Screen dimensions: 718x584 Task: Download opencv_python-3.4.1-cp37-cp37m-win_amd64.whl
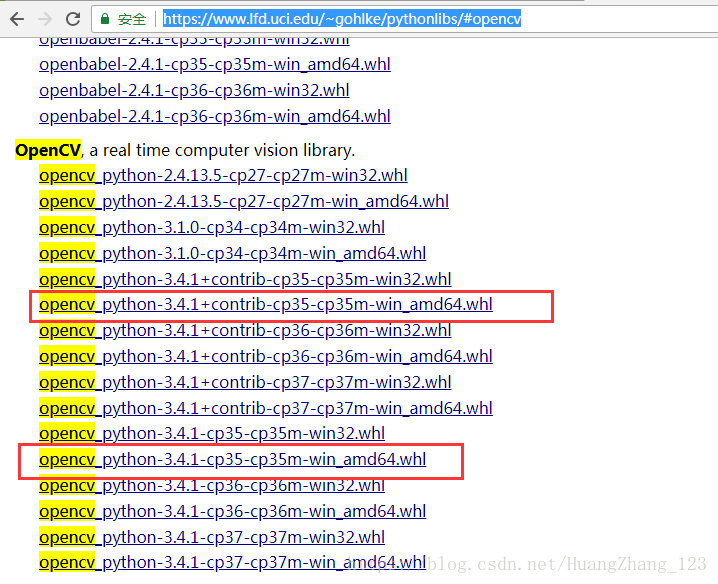click(x=233, y=562)
